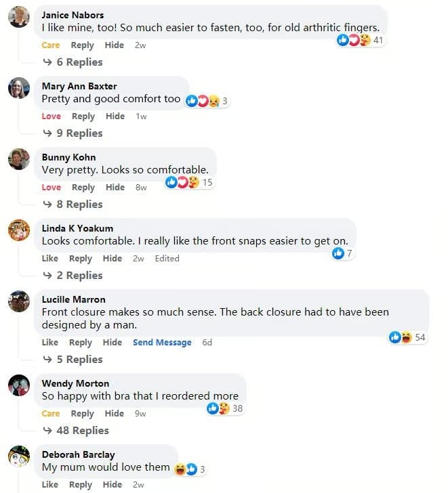The width and height of the screenshot is (448, 493).
Task: Send Message to Lucille Marron
Action: pos(162,343)
